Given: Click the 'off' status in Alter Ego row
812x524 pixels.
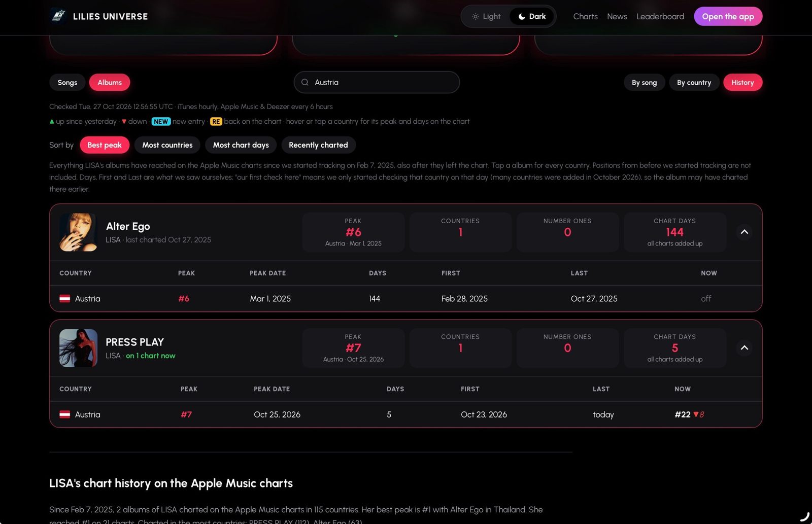Looking at the screenshot, I should coord(706,299).
